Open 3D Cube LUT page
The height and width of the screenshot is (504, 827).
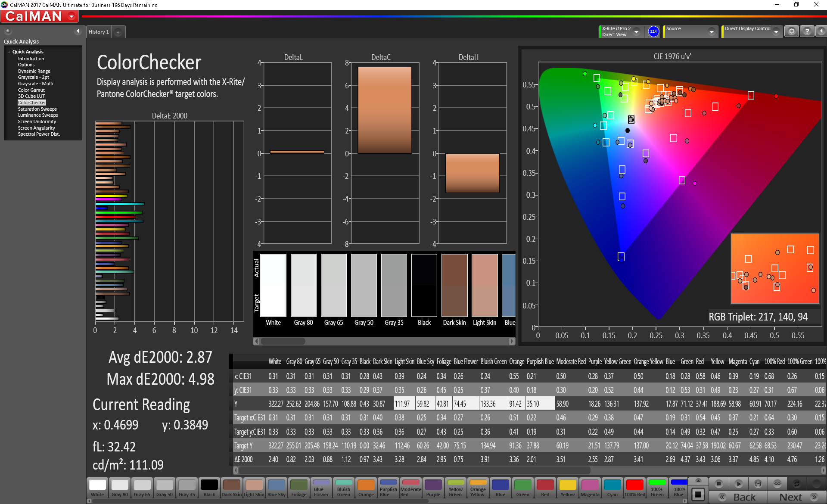coord(31,96)
